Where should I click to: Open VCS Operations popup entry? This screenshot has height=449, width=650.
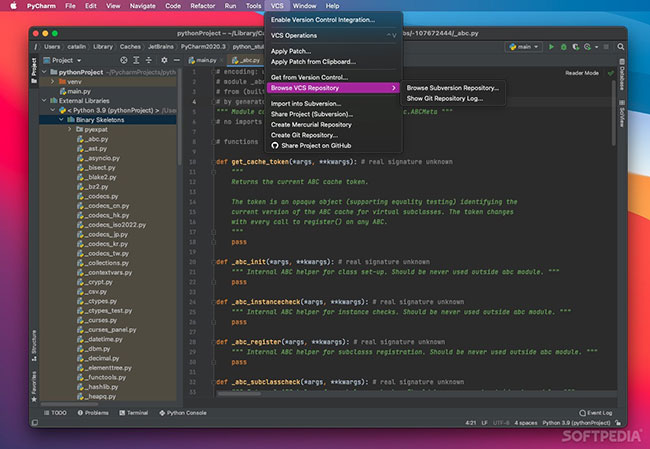tap(333, 35)
